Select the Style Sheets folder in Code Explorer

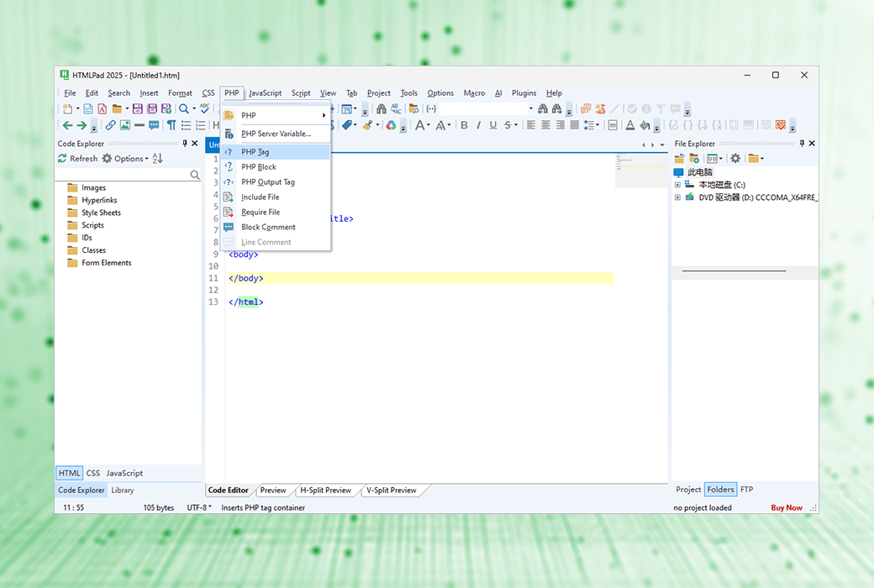tap(93, 213)
